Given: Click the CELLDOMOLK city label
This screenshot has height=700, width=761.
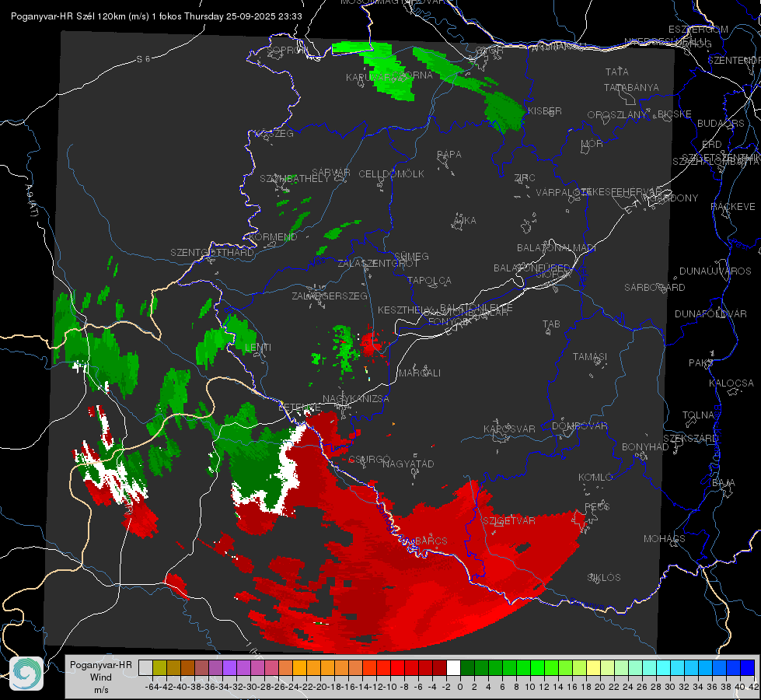Looking at the screenshot, I should pyautogui.click(x=391, y=173).
